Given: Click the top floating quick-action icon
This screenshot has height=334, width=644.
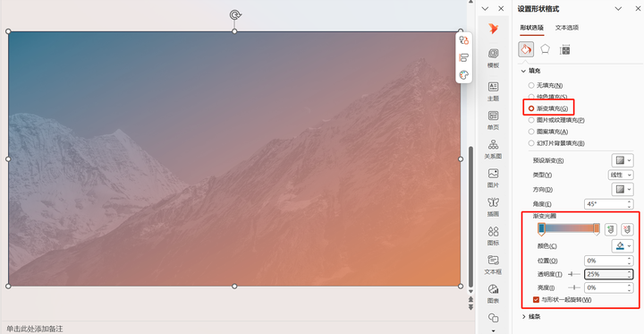Looking at the screenshot, I should click(x=463, y=40).
